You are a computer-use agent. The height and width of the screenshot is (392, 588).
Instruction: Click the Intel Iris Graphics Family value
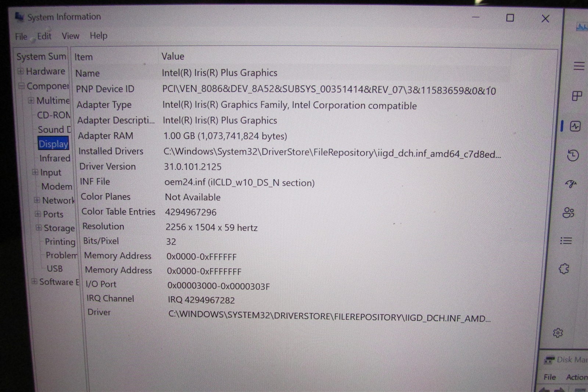290,105
